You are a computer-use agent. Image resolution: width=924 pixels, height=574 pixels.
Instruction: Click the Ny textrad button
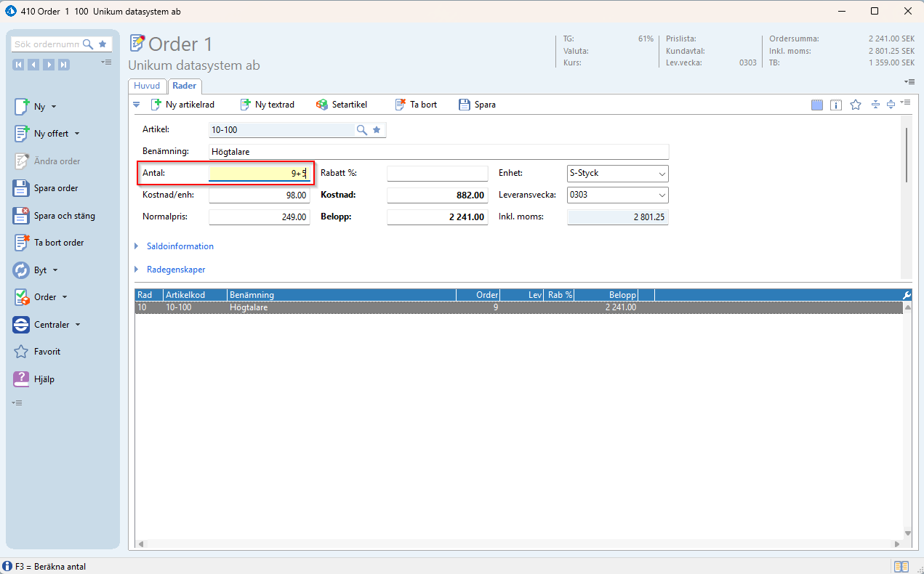[x=267, y=105]
